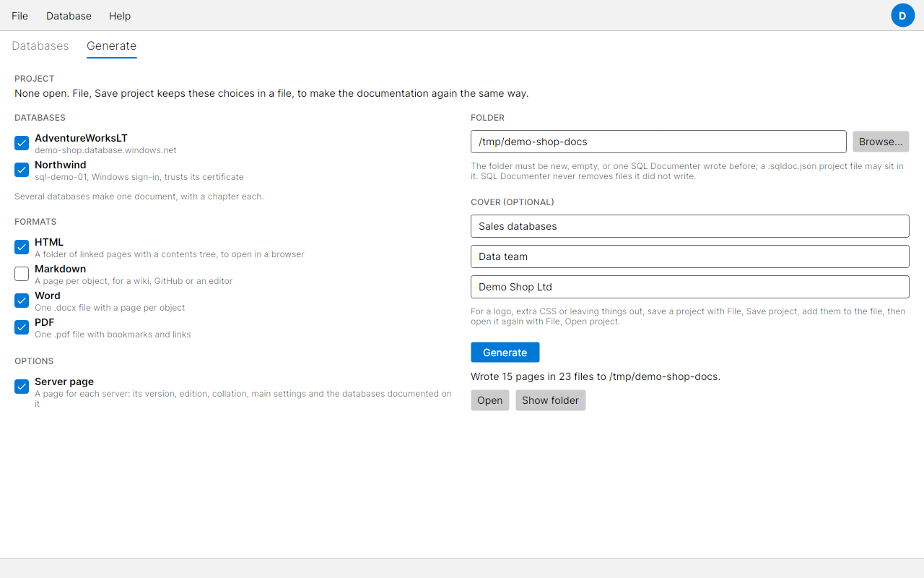Click the Markdown format label

pyautogui.click(x=60, y=269)
